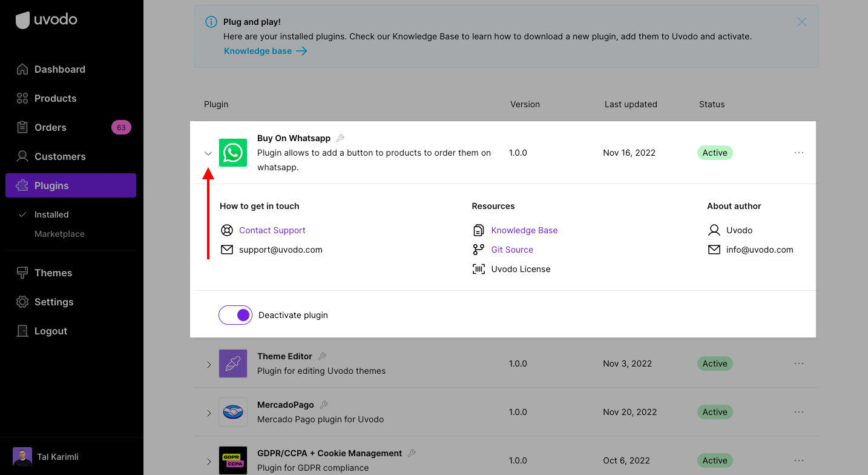Click the Logout door icon
The width and height of the screenshot is (868, 475).
point(22,331)
